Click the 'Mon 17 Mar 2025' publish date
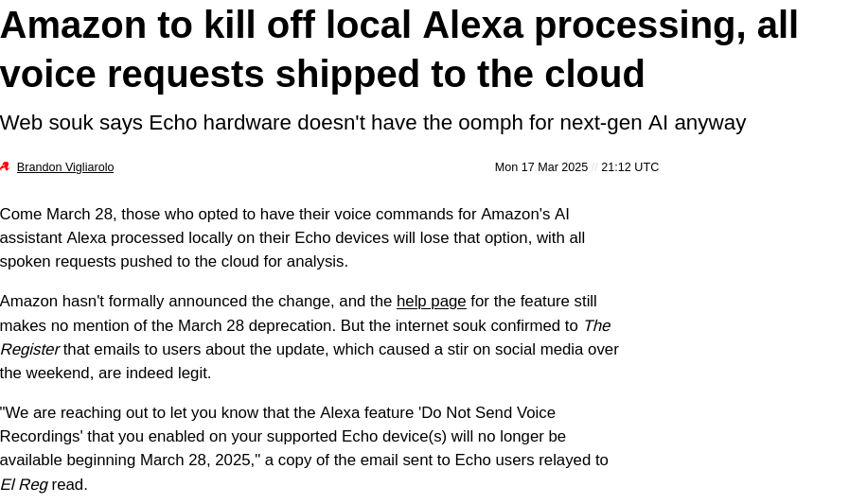Image resolution: width=867 pixels, height=504 pixels. tap(540, 166)
